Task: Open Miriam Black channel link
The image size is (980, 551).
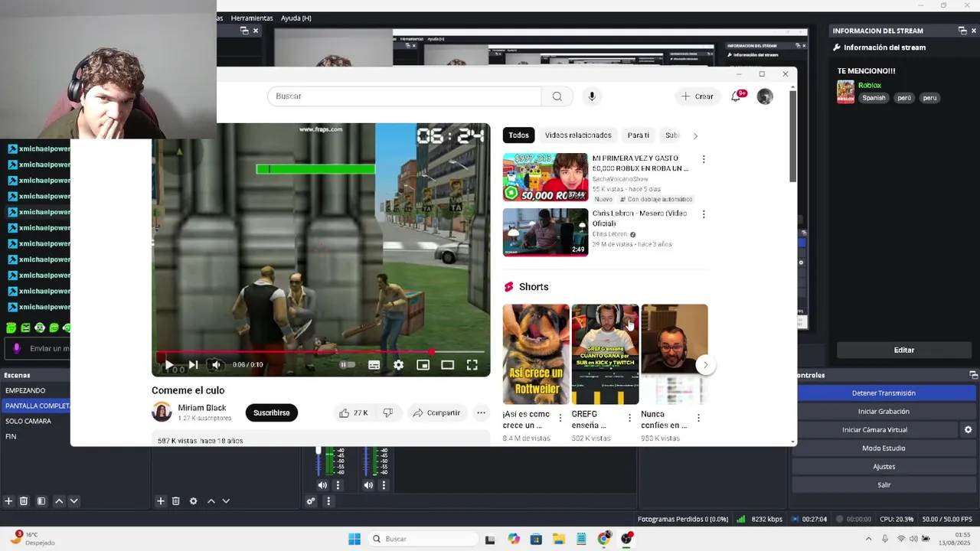Action: 202,408
